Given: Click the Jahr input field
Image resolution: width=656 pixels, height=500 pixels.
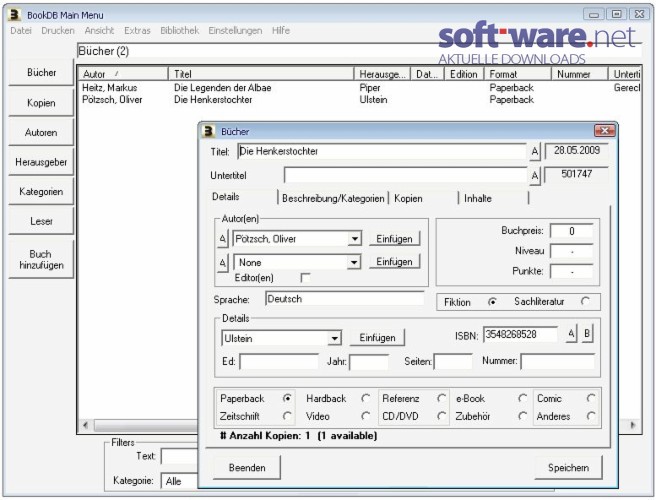Looking at the screenshot, I should pos(369,361).
